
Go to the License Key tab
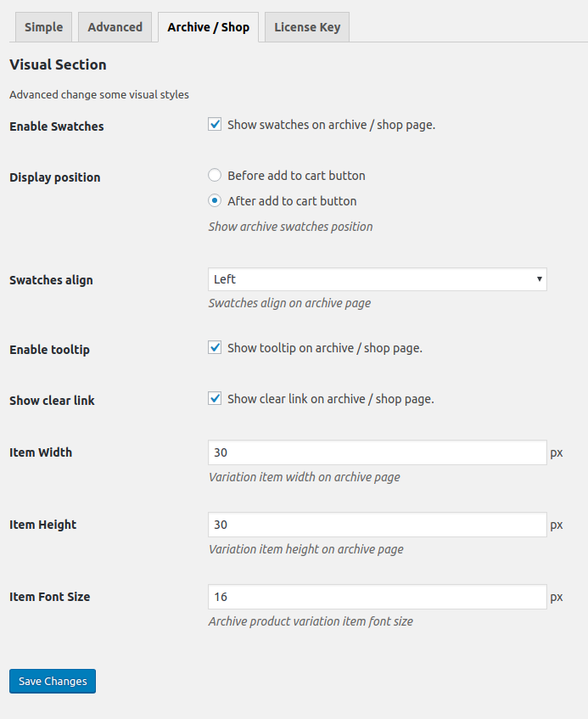pyautogui.click(x=307, y=27)
